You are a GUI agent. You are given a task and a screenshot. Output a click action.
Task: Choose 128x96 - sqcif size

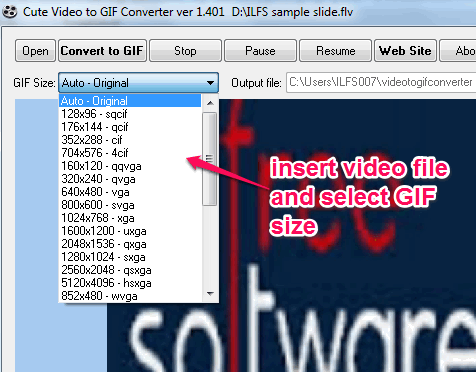click(x=130, y=114)
